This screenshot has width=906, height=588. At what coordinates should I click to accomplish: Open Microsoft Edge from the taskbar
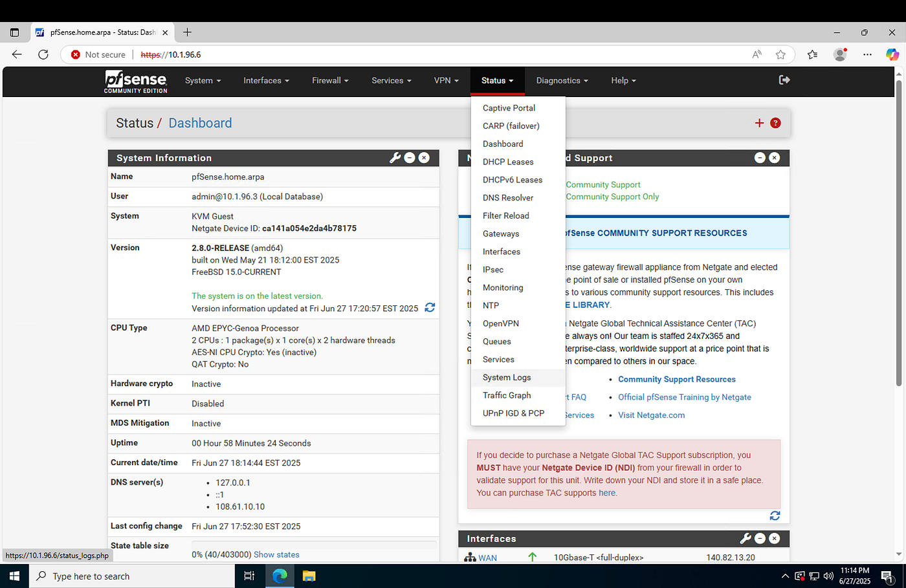point(280,576)
